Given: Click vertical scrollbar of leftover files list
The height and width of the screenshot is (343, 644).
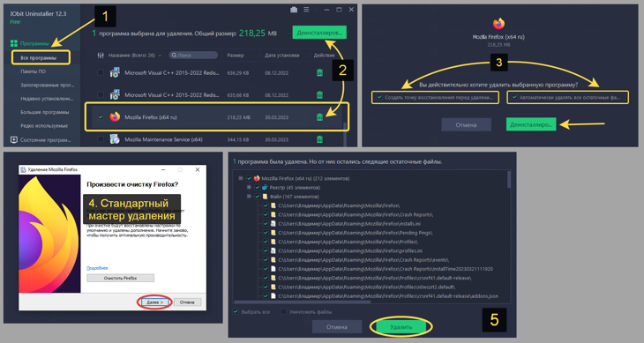Looking at the screenshot, I should coord(509,179).
